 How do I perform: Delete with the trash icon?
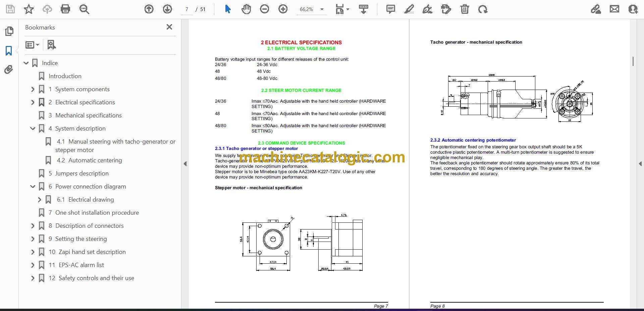(x=465, y=9)
